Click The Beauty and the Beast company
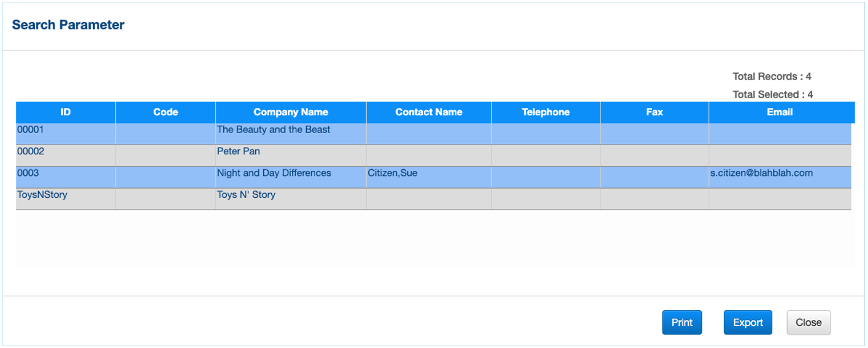 [x=274, y=130]
